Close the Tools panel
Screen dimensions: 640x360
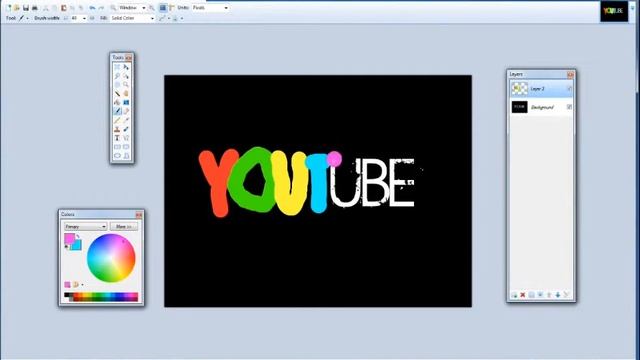tap(129, 58)
